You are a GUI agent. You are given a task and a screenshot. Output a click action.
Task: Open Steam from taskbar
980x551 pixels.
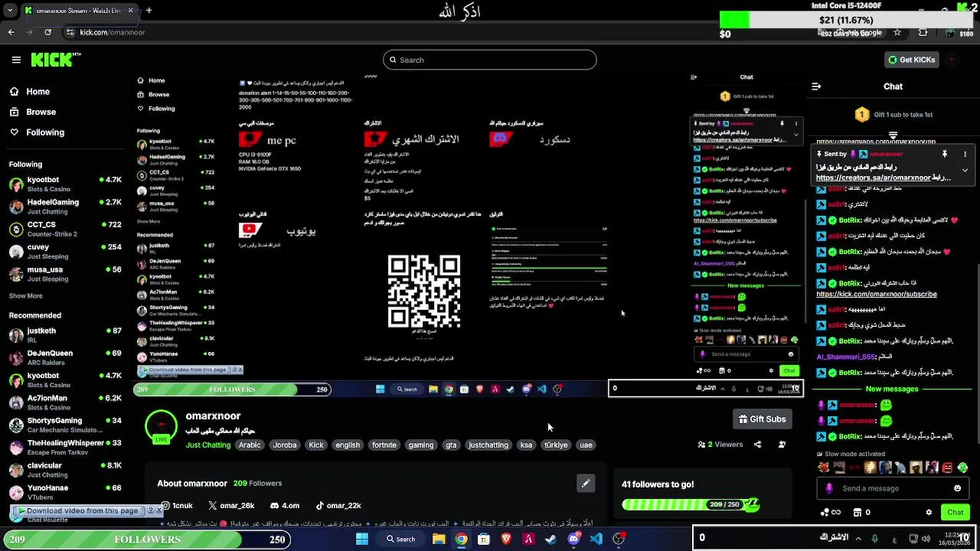click(x=550, y=539)
